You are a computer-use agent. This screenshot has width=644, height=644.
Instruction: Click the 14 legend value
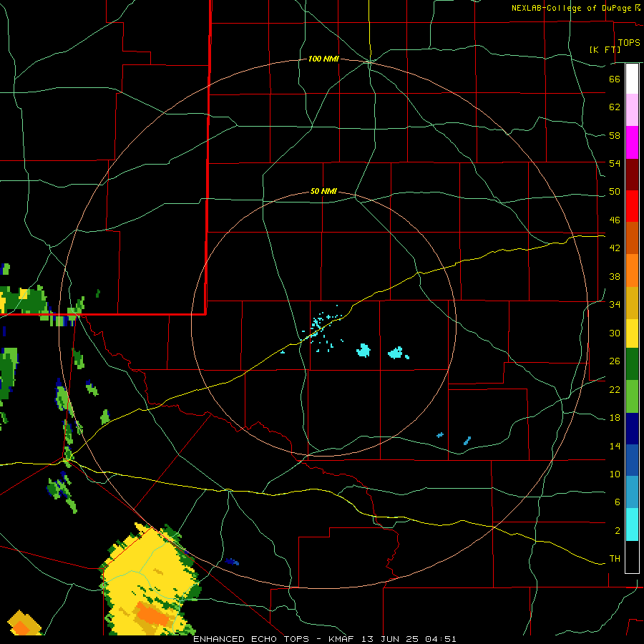pos(615,446)
